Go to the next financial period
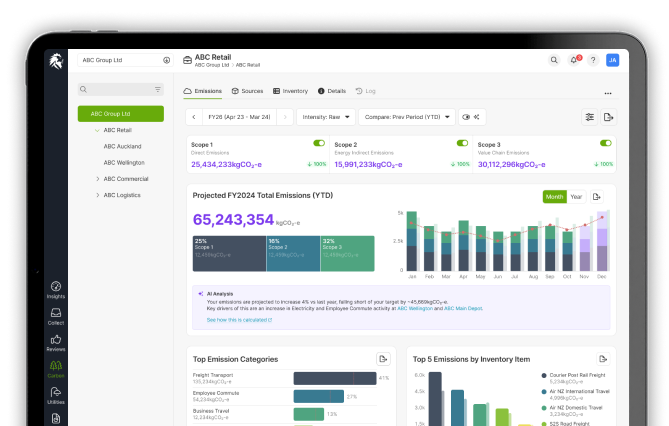 coord(285,117)
